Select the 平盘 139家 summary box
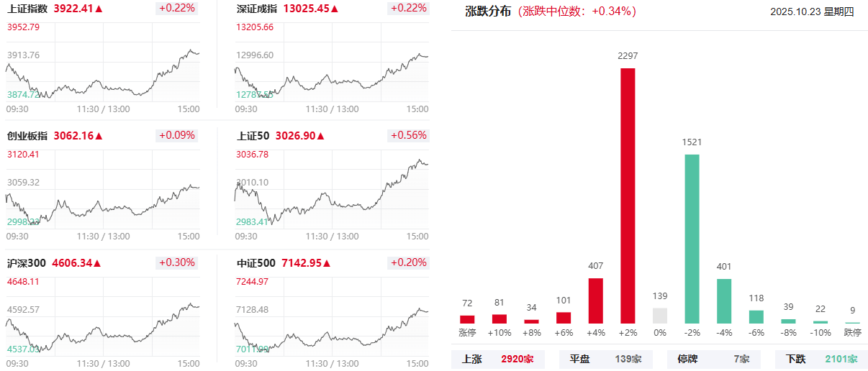Image resolution: width=868 pixels, height=371 pixels. (605, 359)
